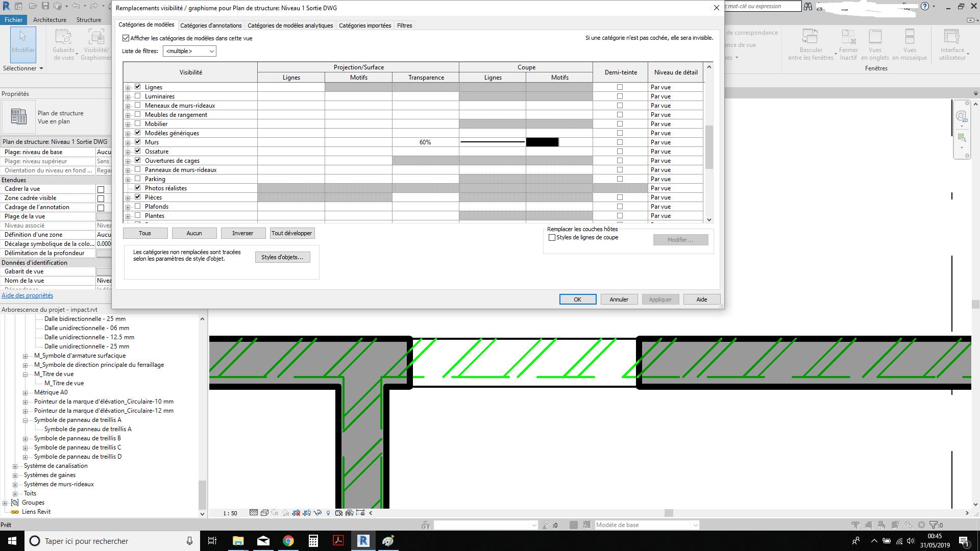Click the Tout développer button

(x=291, y=233)
